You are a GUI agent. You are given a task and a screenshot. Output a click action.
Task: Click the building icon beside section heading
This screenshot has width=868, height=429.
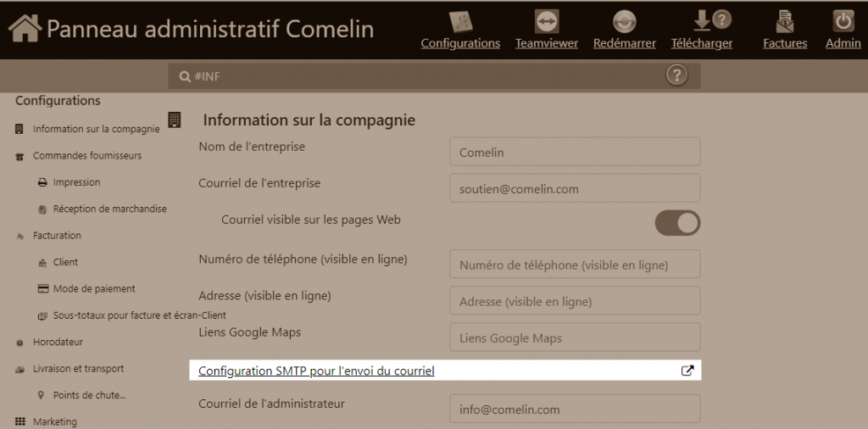pyautogui.click(x=175, y=120)
